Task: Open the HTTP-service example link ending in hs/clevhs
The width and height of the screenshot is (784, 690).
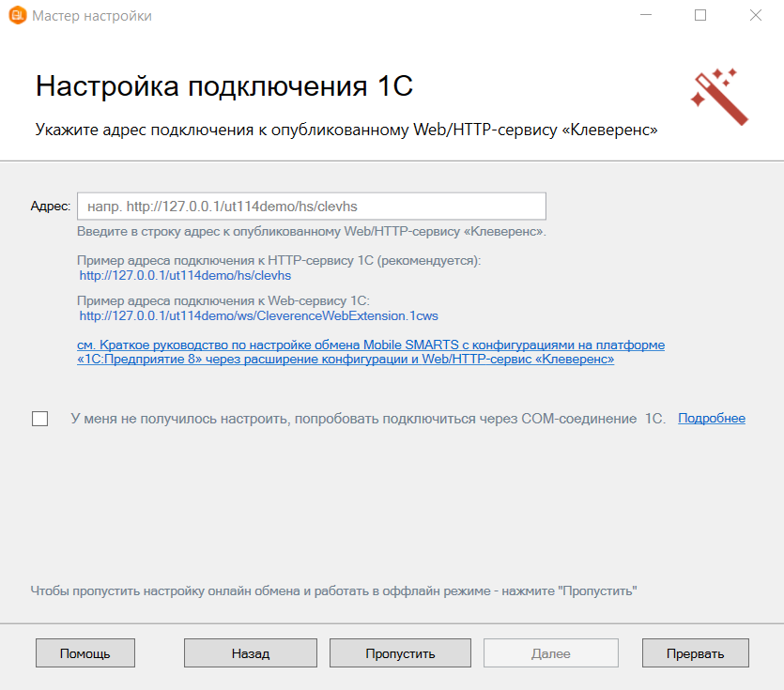Action: (x=185, y=276)
